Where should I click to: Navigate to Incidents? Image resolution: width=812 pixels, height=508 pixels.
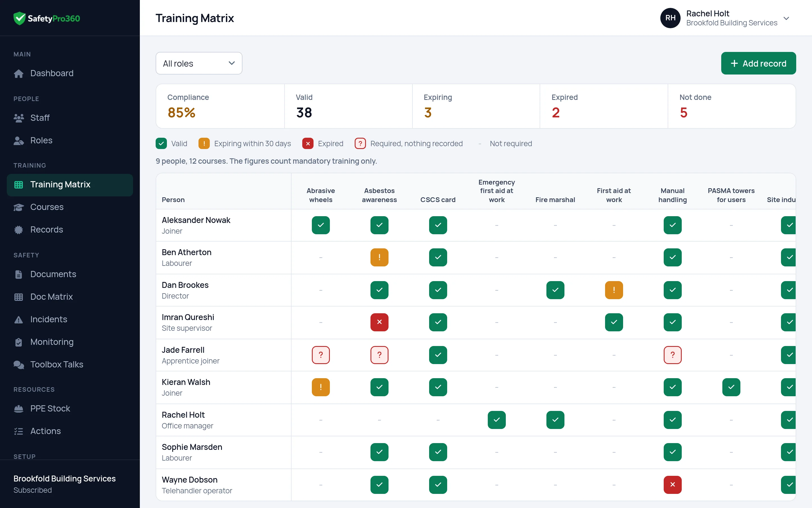70,319
